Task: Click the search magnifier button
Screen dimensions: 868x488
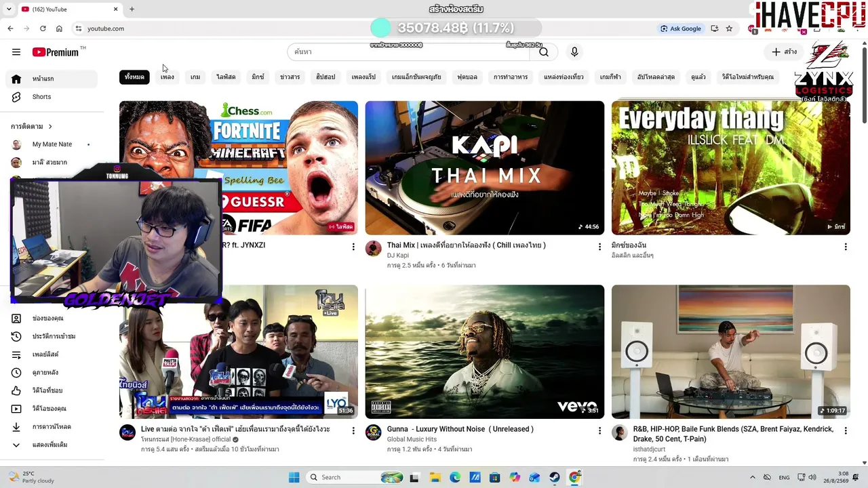Action: coord(544,52)
